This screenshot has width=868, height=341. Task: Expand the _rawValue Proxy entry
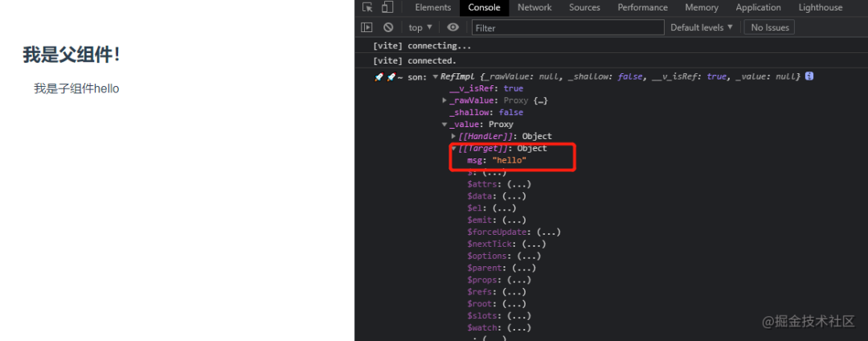[444, 101]
